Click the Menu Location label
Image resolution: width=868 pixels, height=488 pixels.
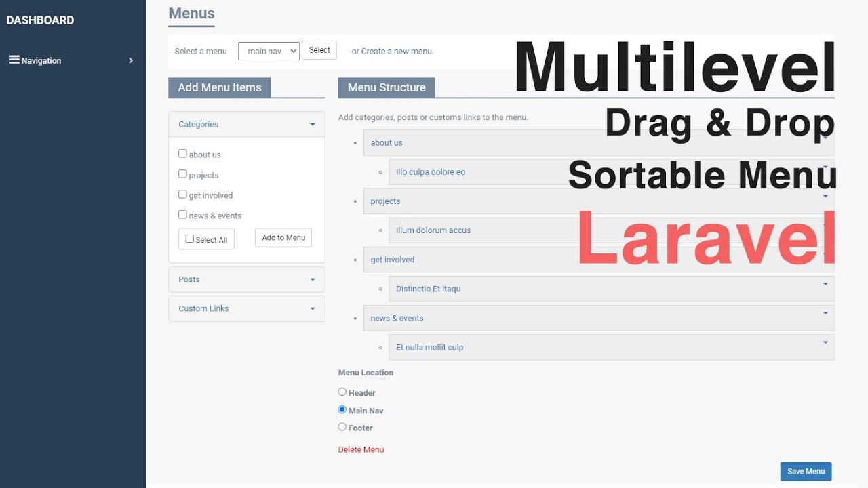point(366,373)
